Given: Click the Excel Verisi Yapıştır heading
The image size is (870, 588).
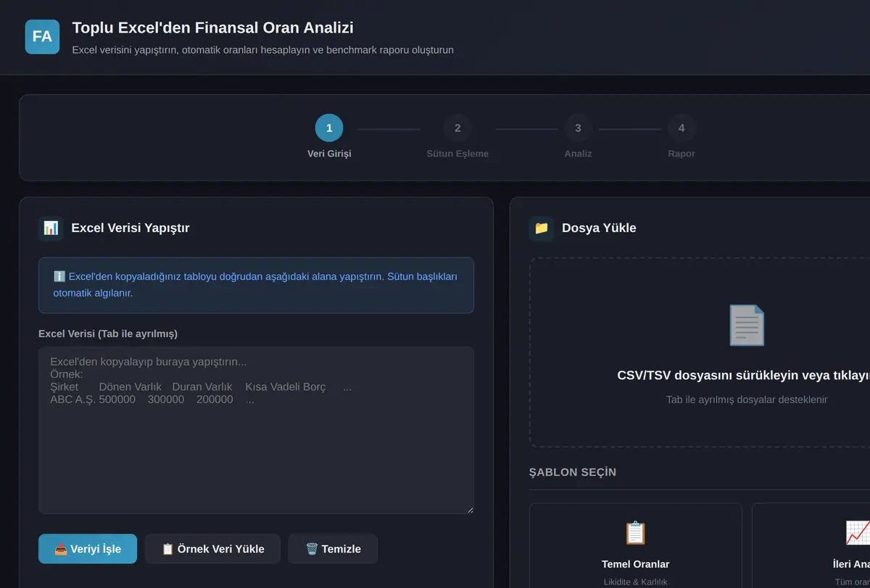Looking at the screenshot, I should pyautogui.click(x=130, y=228).
